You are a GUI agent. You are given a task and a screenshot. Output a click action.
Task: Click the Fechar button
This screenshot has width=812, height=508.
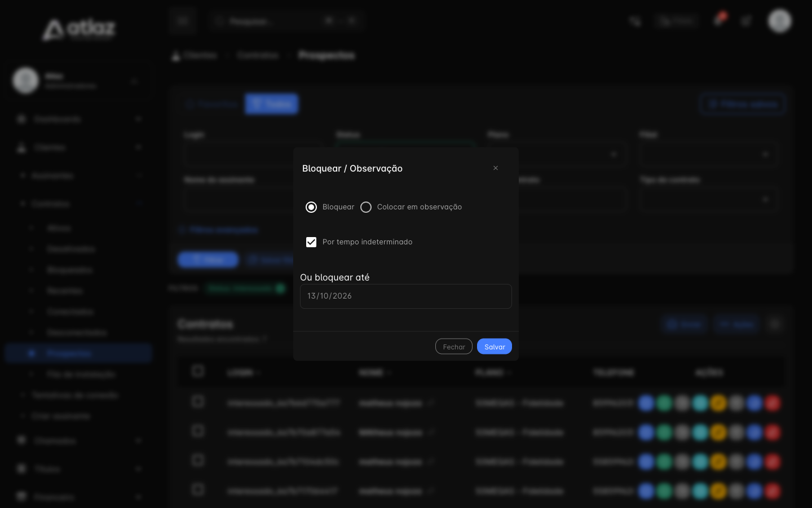(x=454, y=347)
